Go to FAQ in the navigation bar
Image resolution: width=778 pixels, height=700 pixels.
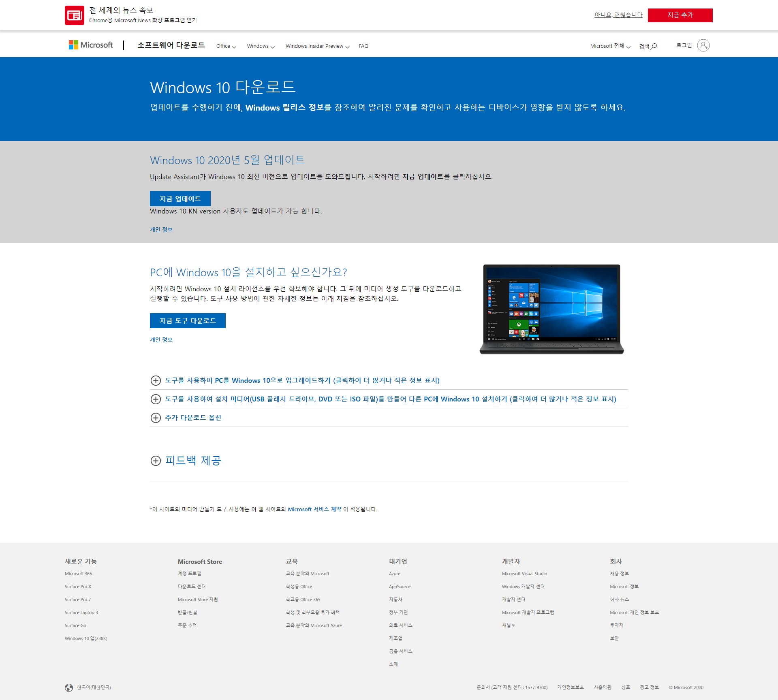[363, 46]
